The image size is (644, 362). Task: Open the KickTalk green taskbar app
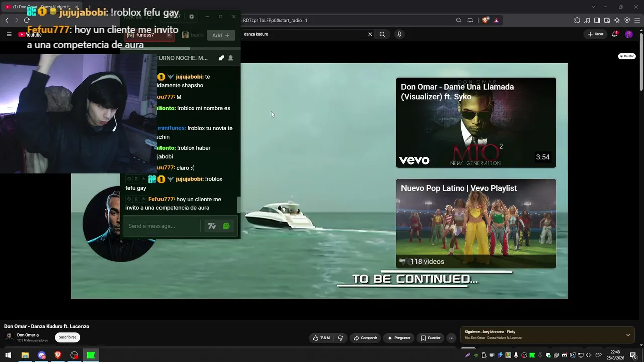click(x=91, y=355)
